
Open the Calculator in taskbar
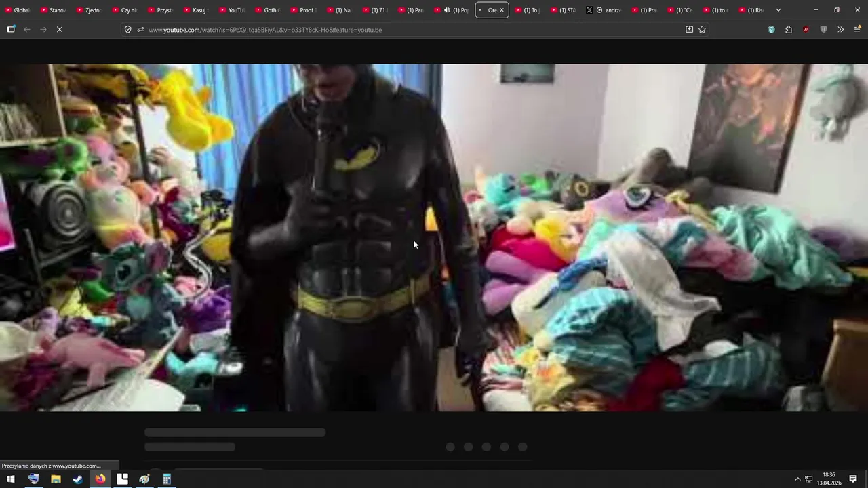click(x=167, y=479)
